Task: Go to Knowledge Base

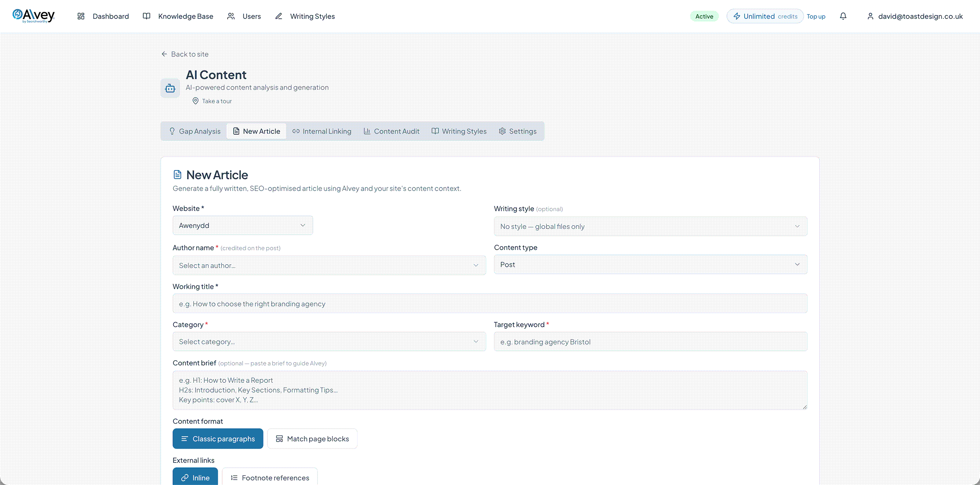Action: 178,16
